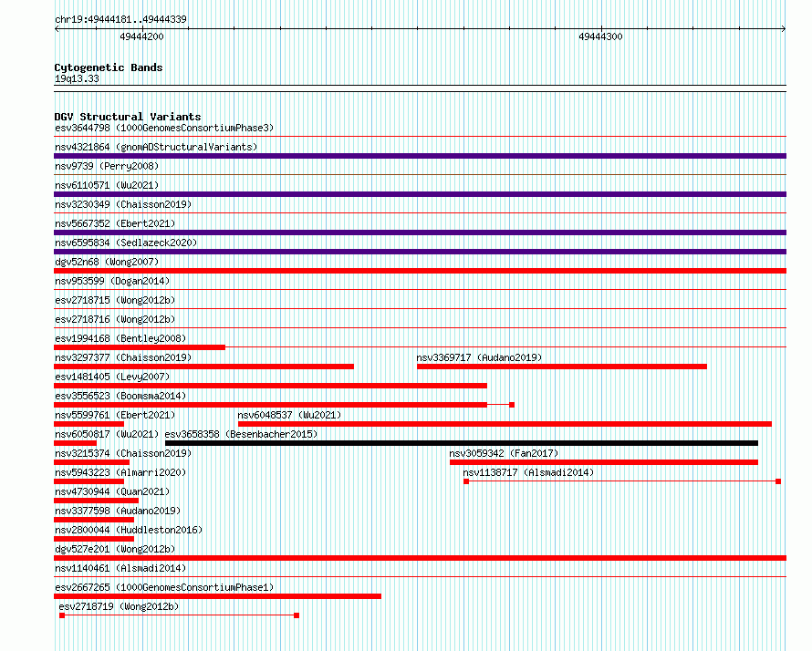Click the red nsv3059342 Fan2017 bar
The image size is (812, 651).
[x=604, y=462]
